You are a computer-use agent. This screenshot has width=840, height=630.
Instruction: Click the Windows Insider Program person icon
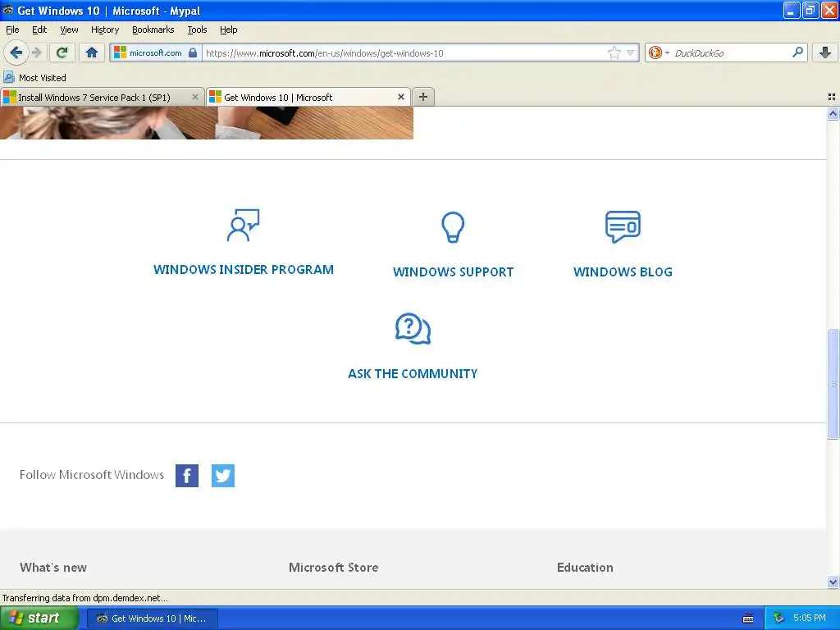coord(243,225)
